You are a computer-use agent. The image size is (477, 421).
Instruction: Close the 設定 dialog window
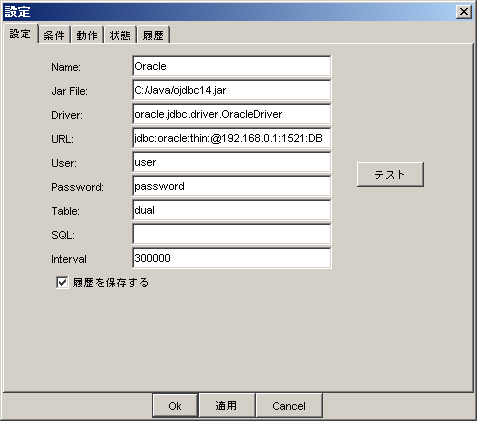(464, 12)
